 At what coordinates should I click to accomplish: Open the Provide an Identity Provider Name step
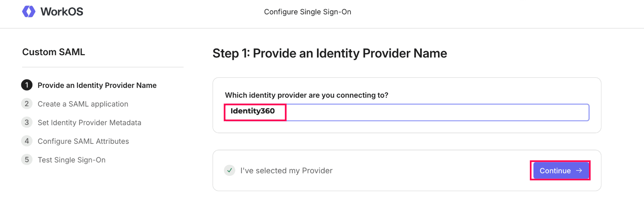(97, 85)
